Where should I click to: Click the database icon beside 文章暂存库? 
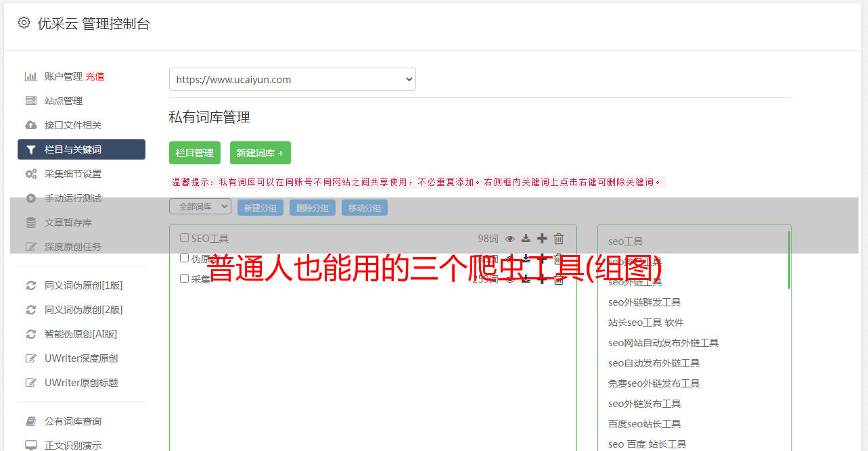coord(30,222)
